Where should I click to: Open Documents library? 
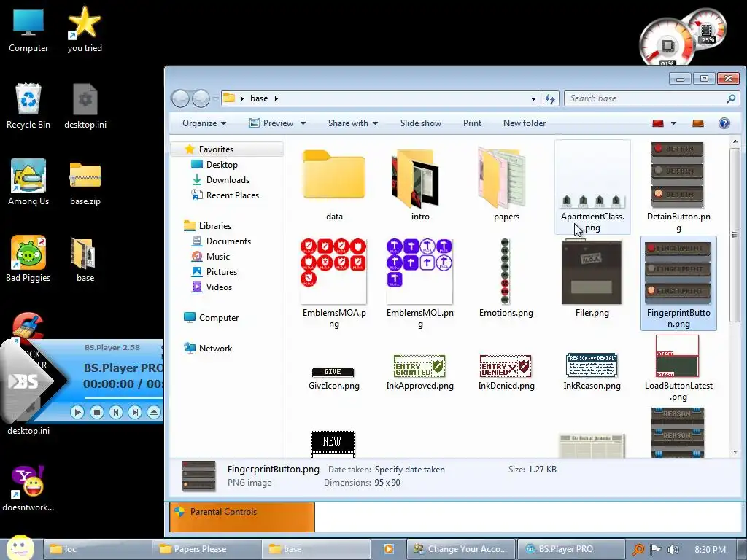228,241
